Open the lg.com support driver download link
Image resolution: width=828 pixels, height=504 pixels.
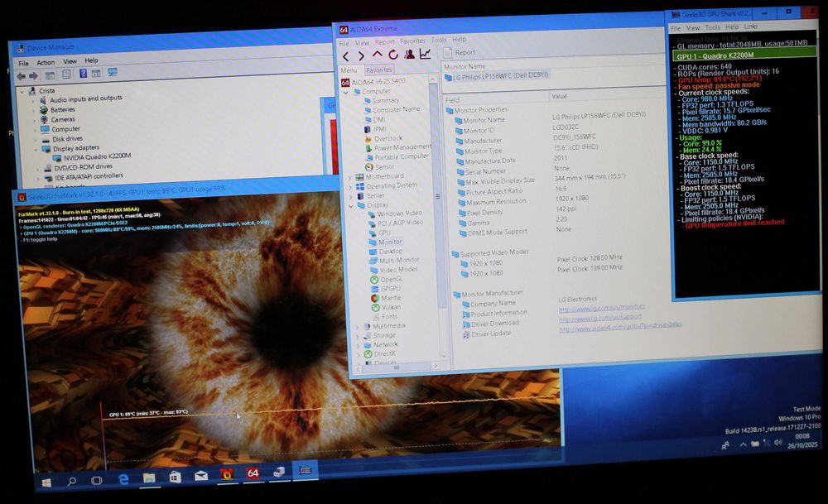pyautogui.click(x=600, y=318)
